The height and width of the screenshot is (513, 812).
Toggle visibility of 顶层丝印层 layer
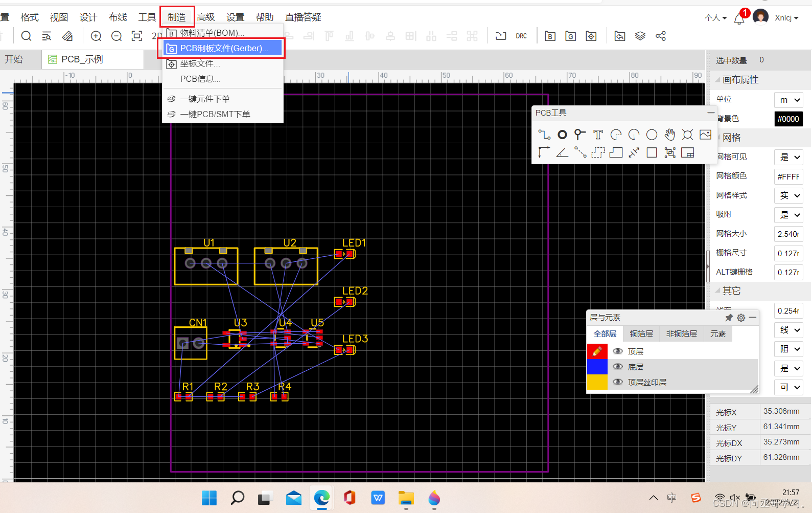[617, 382]
